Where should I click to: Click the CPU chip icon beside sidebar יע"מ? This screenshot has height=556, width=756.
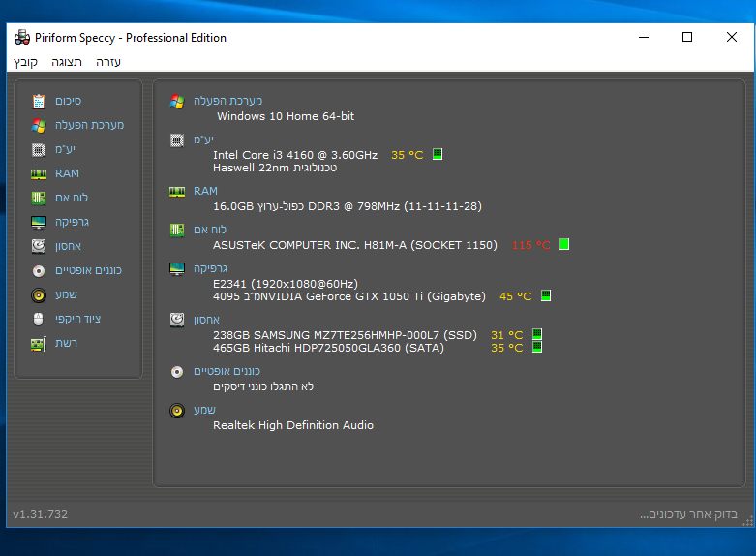pyautogui.click(x=39, y=149)
